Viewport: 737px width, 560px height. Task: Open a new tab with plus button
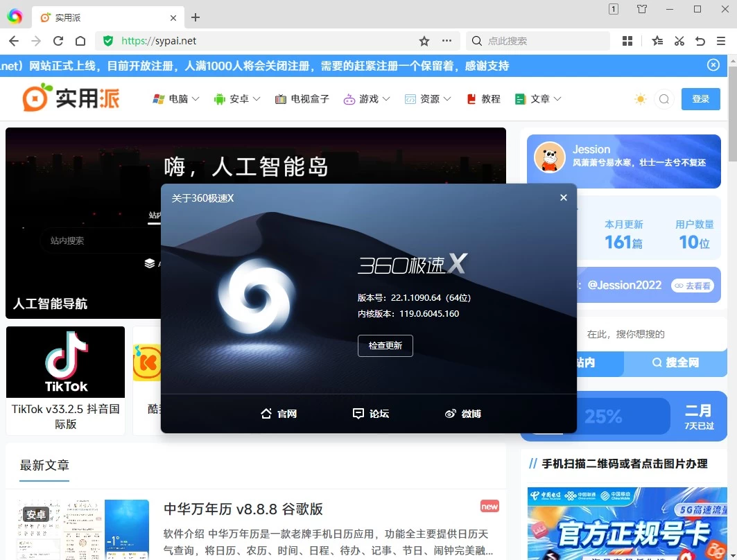point(196,17)
